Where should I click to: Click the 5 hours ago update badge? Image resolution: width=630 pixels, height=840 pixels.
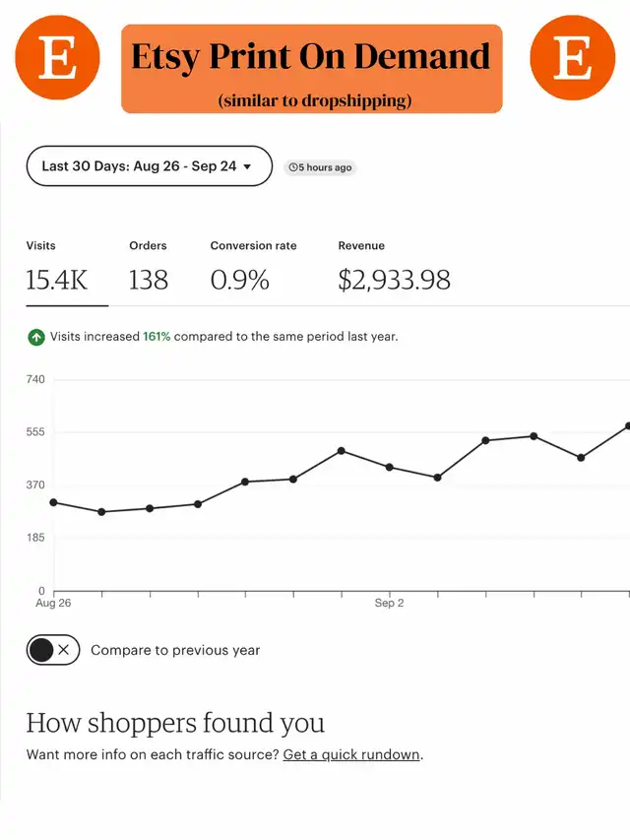click(319, 167)
